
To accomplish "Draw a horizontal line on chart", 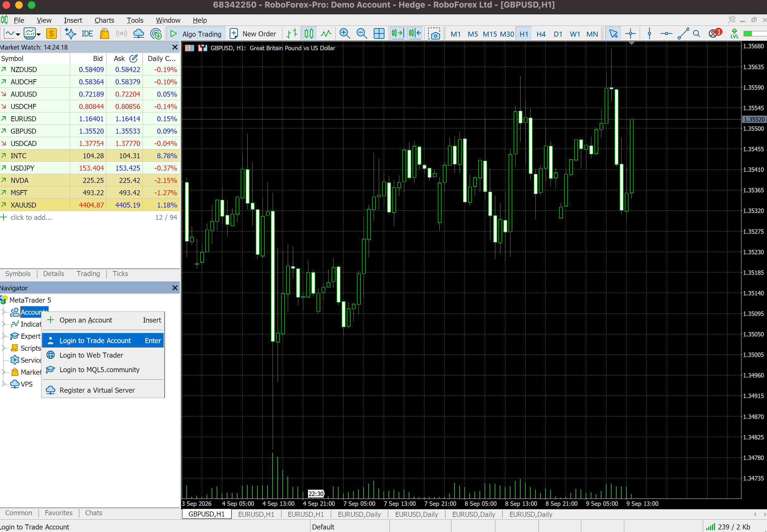I will pos(666,34).
